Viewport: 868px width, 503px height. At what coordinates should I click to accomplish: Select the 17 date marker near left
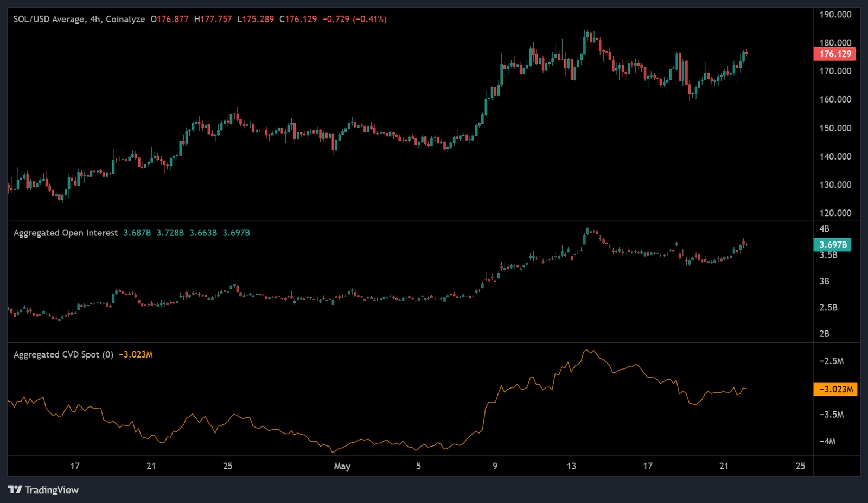(x=75, y=466)
